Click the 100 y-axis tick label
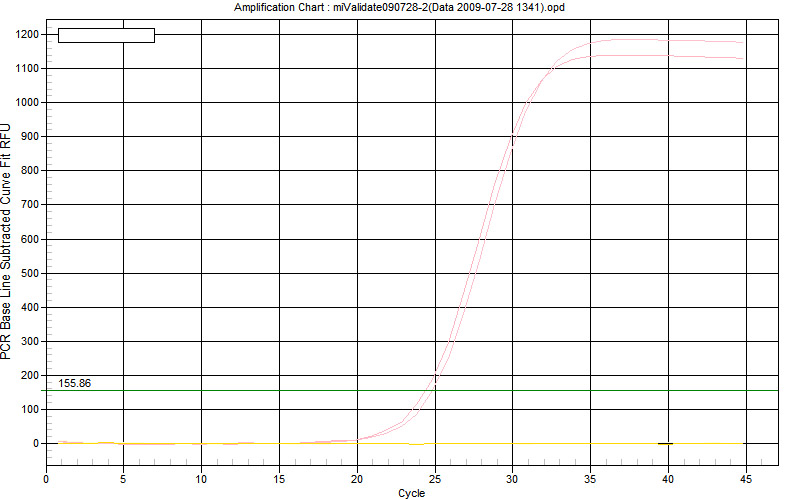The width and height of the screenshot is (800, 500). click(30, 409)
